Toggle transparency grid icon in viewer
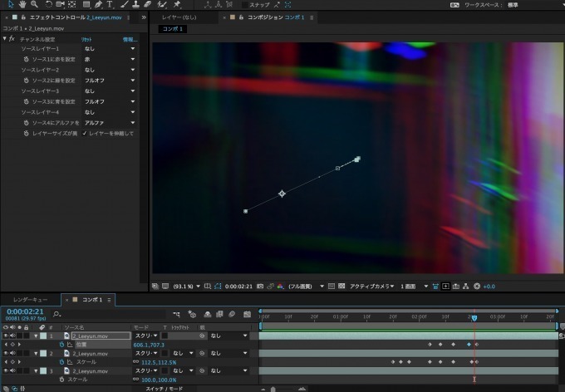Image resolution: width=565 pixels, height=392 pixels. pyautogui.click(x=341, y=286)
